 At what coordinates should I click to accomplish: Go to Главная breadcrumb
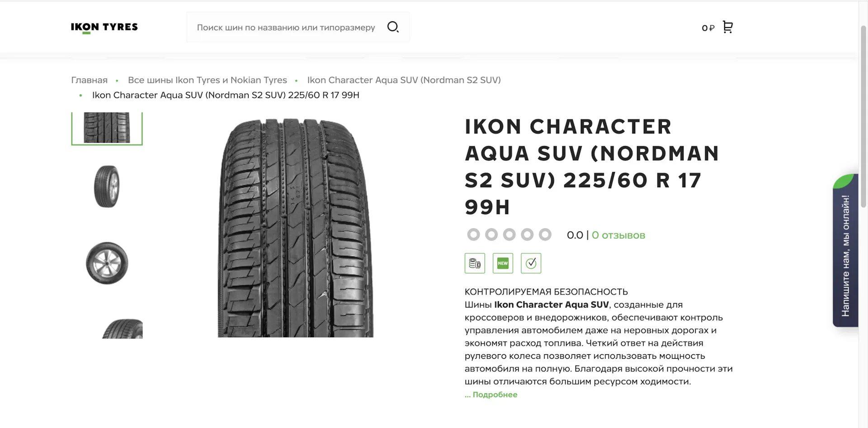89,80
